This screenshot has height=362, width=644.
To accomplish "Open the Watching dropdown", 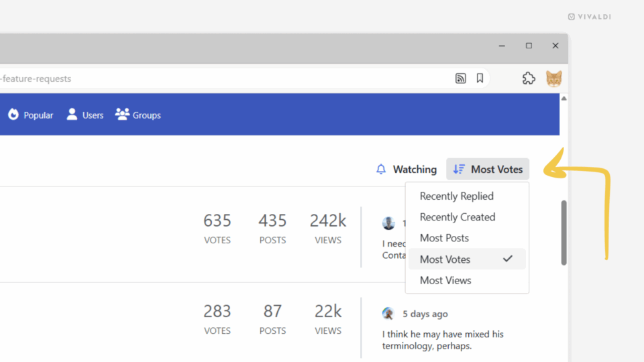I will (407, 169).
